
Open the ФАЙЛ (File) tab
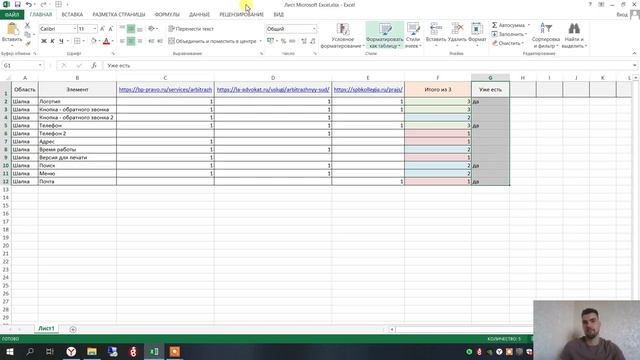(x=12, y=15)
